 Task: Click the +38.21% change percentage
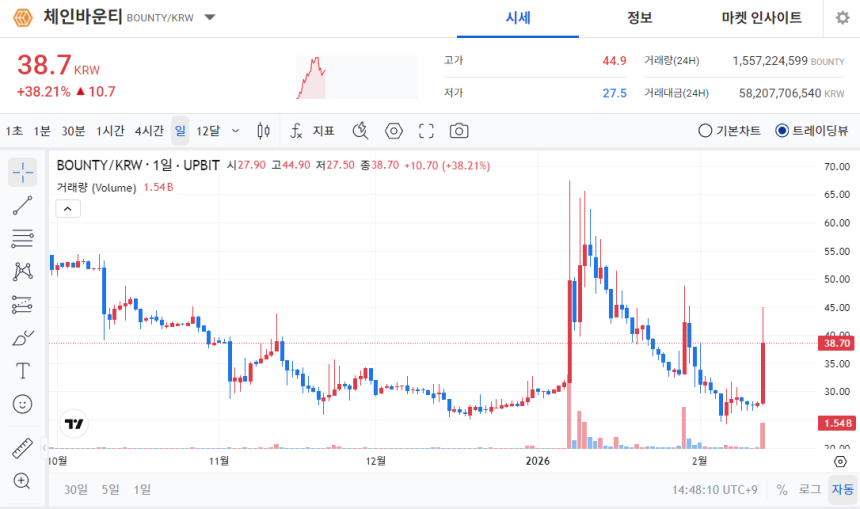(x=43, y=92)
